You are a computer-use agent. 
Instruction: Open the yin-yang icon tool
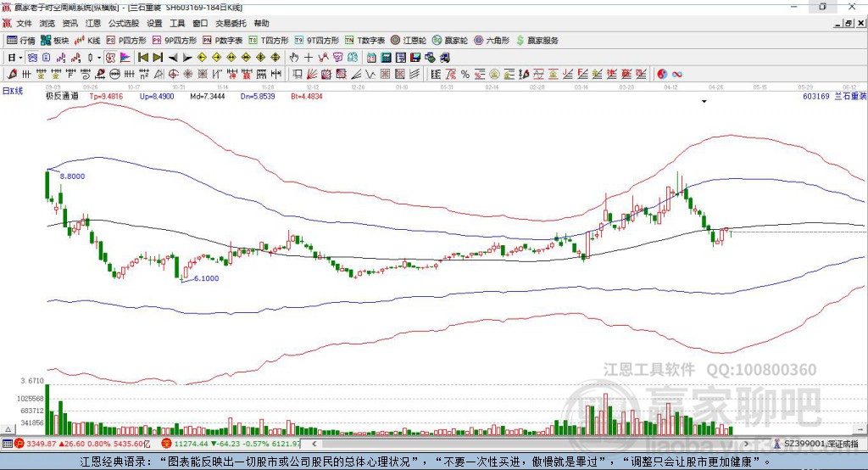662,75
